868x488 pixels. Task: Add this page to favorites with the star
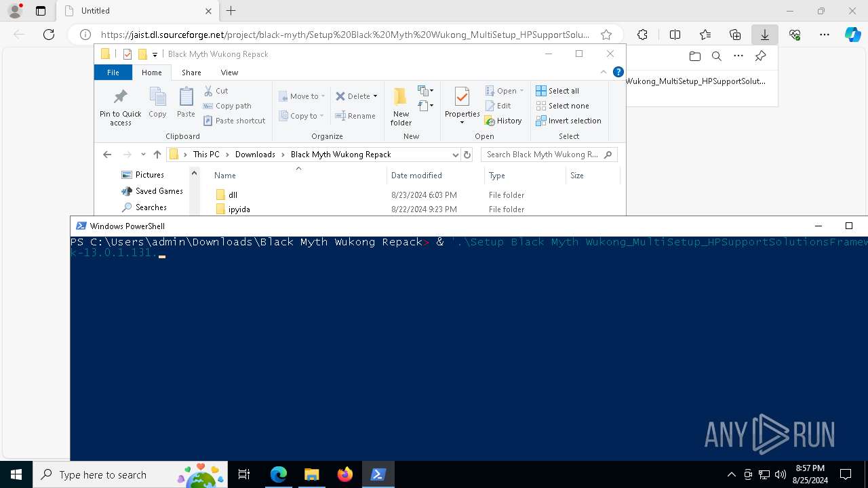click(606, 35)
